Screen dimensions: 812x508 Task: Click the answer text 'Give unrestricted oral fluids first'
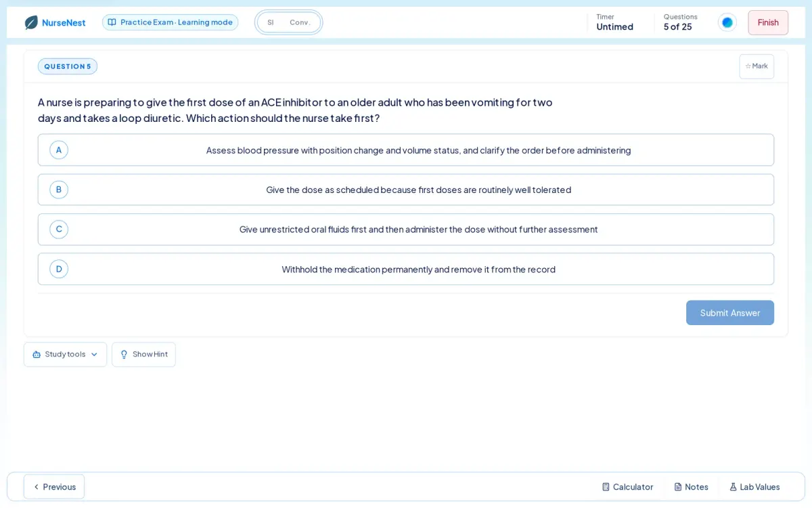pos(302,230)
